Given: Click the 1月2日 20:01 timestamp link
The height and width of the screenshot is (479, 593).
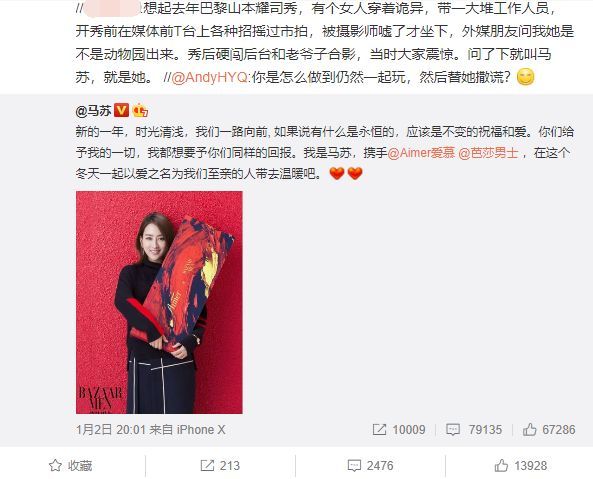Looking at the screenshot, I should (111, 429).
